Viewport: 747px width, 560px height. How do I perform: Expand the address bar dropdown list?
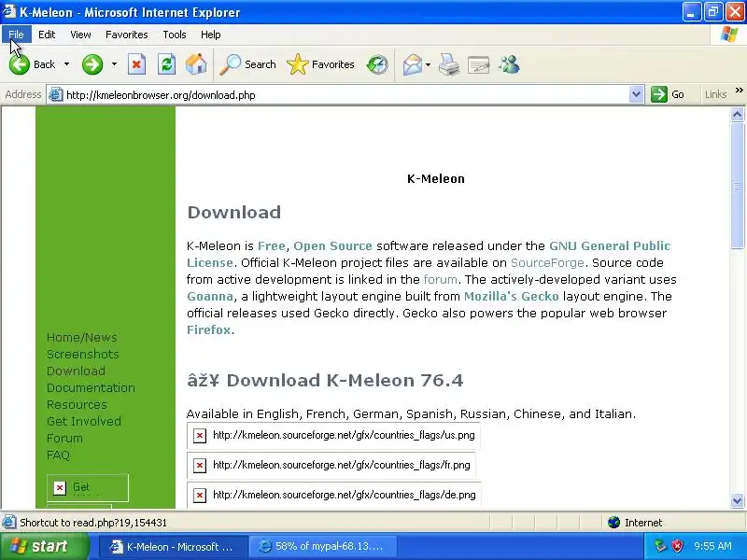tap(636, 94)
